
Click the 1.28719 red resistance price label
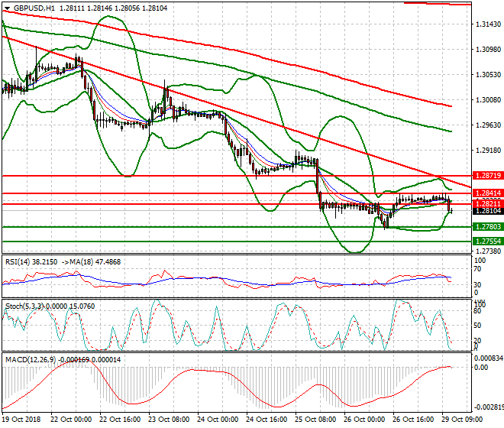click(x=488, y=176)
